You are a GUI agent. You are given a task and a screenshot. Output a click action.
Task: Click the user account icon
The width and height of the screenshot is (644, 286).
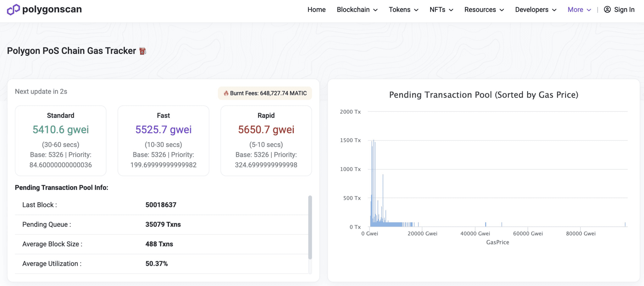(607, 10)
